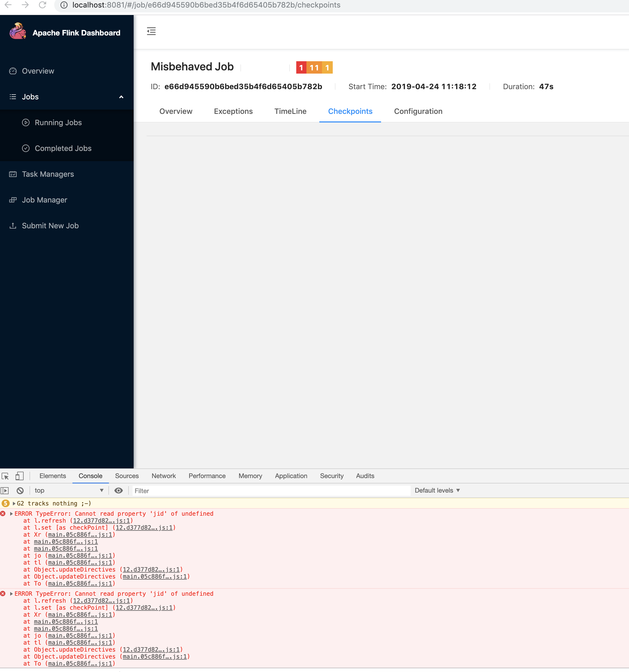629x672 pixels.
Task: Clear console with the ban icon
Action: (x=20, y=490)
